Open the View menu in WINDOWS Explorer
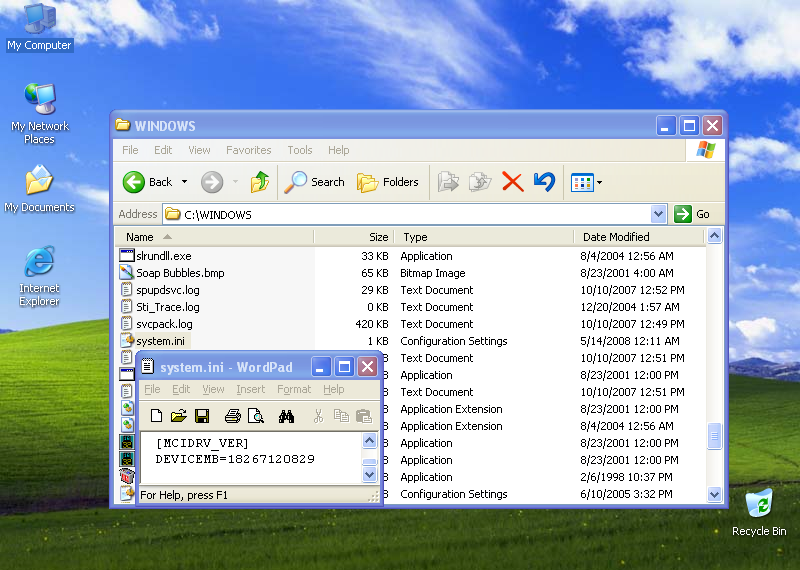Screen dimensions: 800x570 coord(199,150)
